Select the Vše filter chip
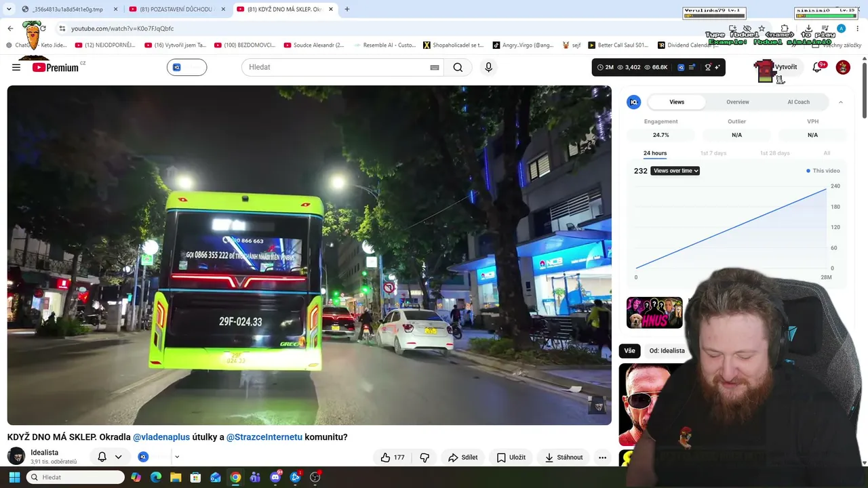Image resolution: width=868 pixels, height=488 pixels. tap(630, 351)
